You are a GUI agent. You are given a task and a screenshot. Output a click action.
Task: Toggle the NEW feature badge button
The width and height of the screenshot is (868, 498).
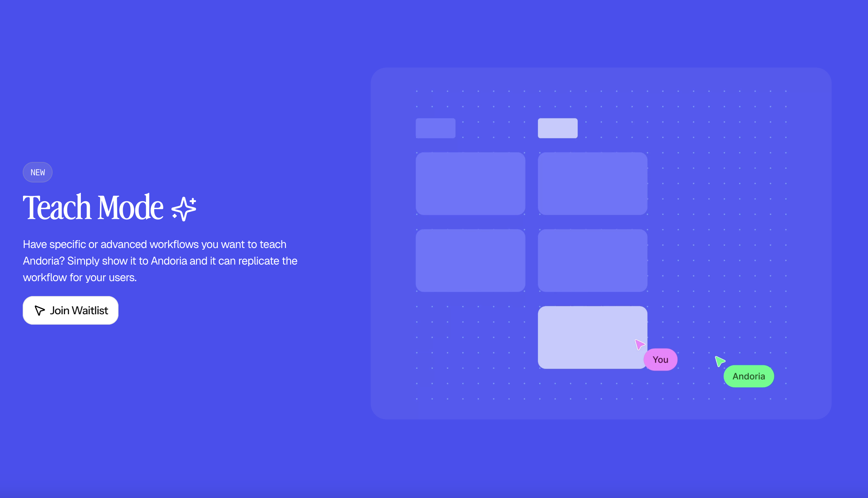(x=38, y=172)
